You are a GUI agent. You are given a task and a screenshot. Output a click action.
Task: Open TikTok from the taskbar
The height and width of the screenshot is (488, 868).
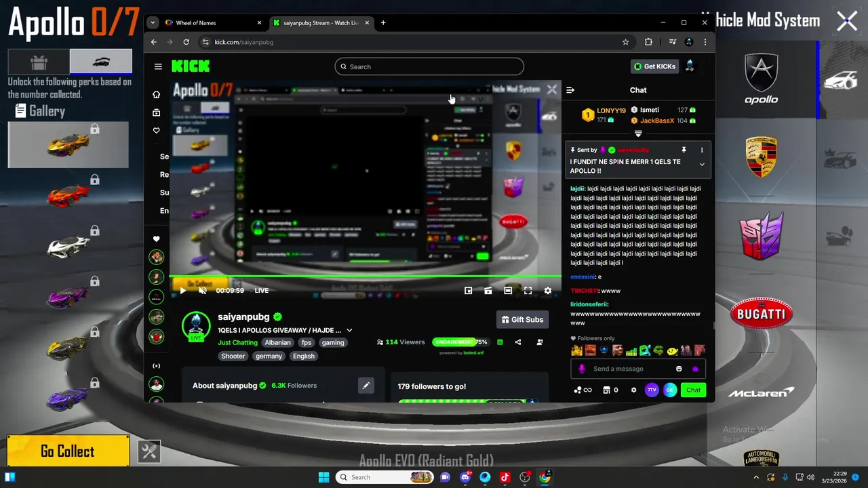[x=505, y=477]
